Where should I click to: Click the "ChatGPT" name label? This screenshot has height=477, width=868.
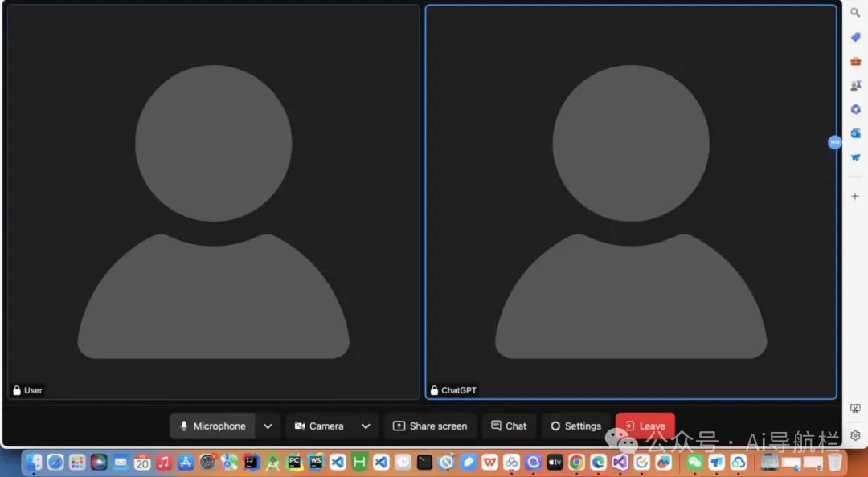pyautogui.click(x=459, y=390)
